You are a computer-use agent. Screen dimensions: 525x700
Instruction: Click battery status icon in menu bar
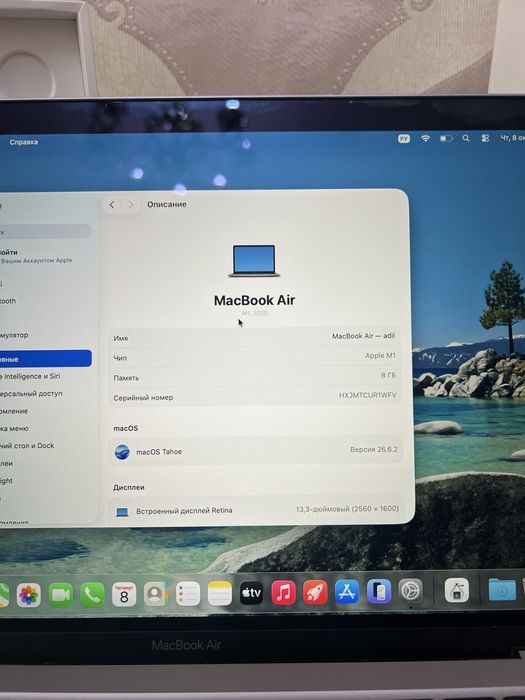[x=446, y=138]
